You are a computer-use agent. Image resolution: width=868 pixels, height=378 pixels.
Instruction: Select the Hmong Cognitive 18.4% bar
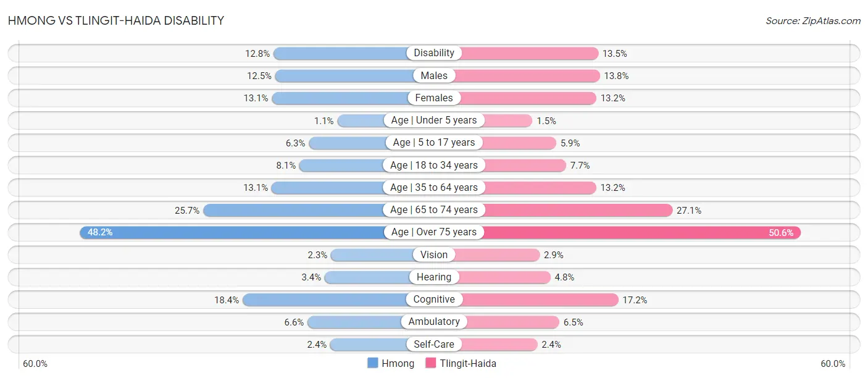[x=338, y=300]
